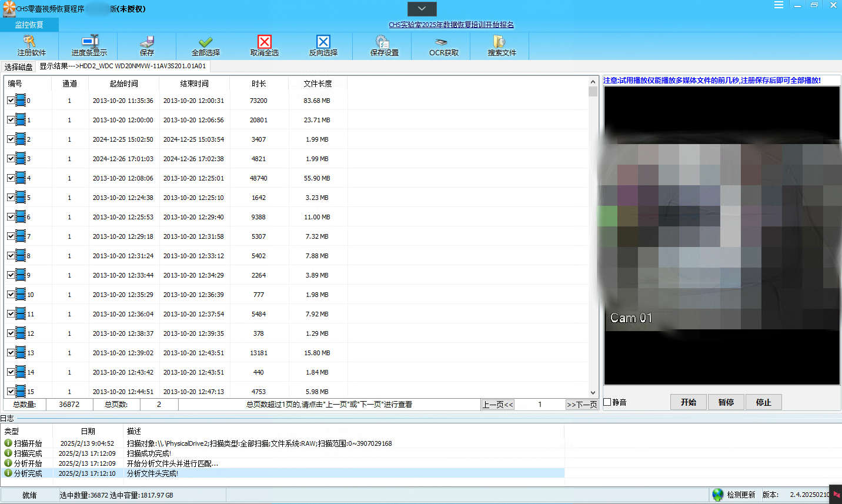The width and height of the screenshot is (842, 504).
Task: Click the 停止 stop button
Action: [764, 402]
